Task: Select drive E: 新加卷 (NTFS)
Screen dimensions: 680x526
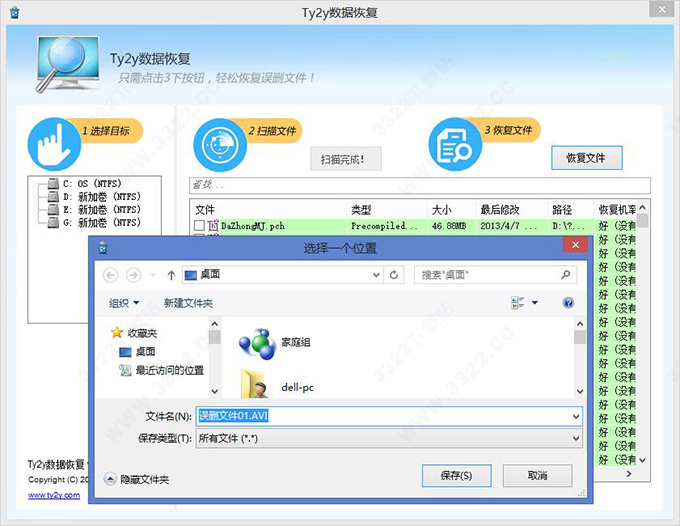Action: [x=94, y=209]
